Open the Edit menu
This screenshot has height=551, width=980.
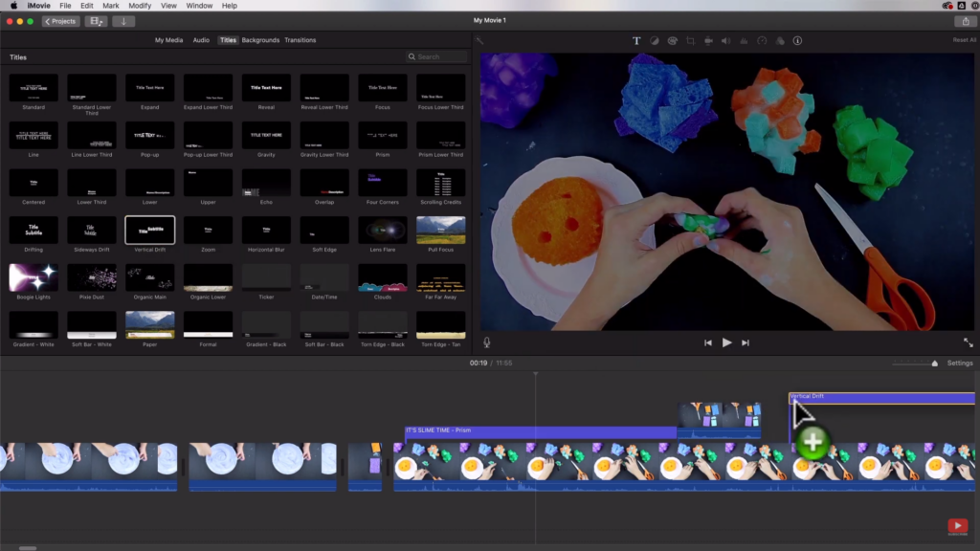pyautogui.click(x=87, y=6)
